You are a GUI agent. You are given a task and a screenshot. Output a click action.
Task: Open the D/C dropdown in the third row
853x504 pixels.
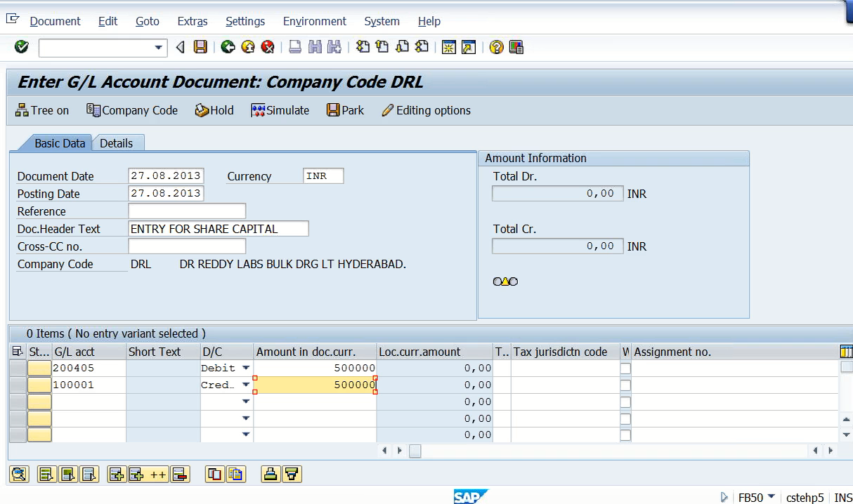[x=246, y=402]
